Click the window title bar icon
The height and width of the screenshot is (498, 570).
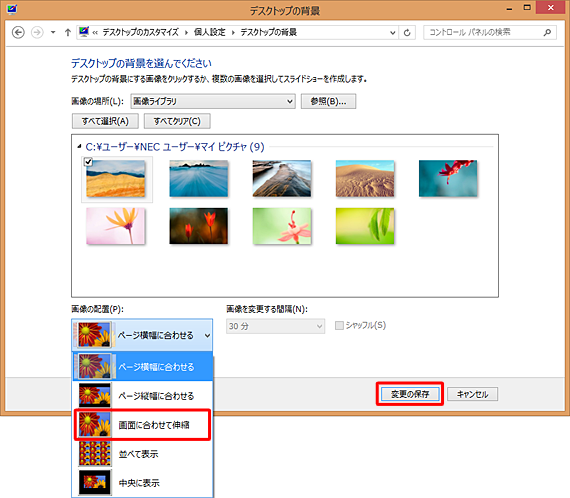click(12, 9)
